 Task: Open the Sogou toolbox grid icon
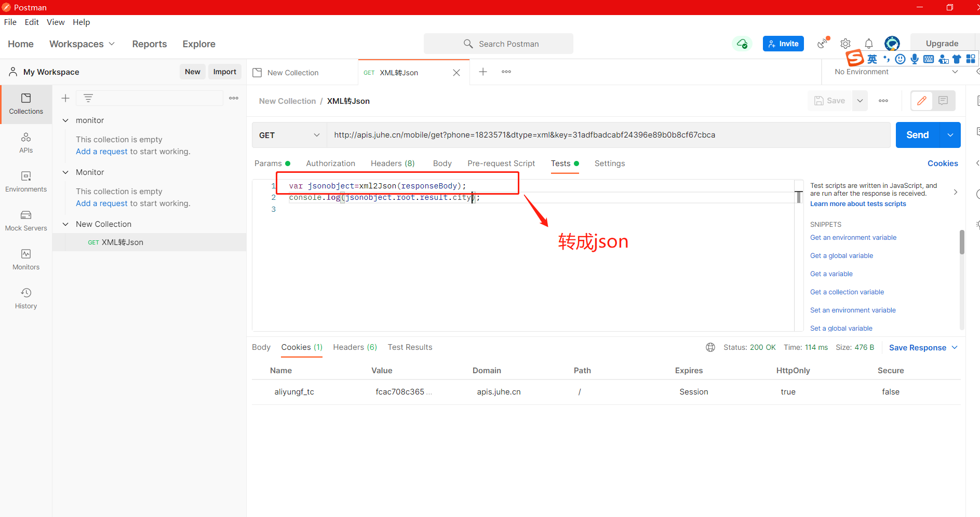coord(971,59)
